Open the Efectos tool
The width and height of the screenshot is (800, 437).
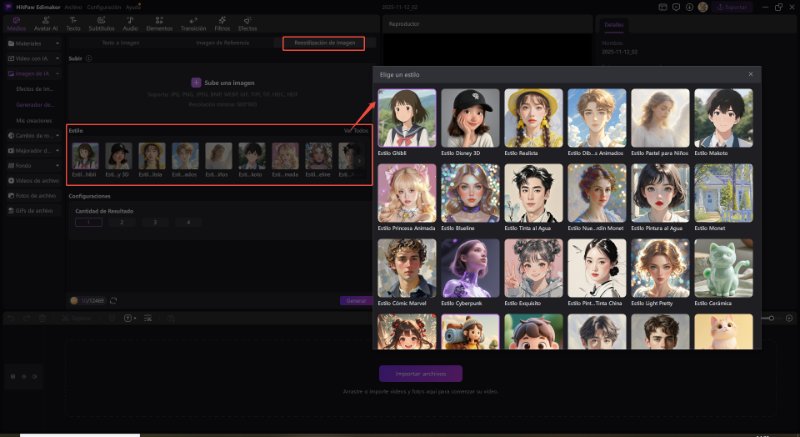click(247, 24)
